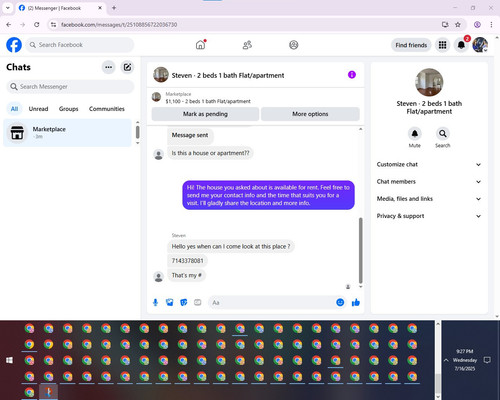This screenshot has width=500, height=400.
Task: Attach a photo with the image icon
Action: [170, 303]
